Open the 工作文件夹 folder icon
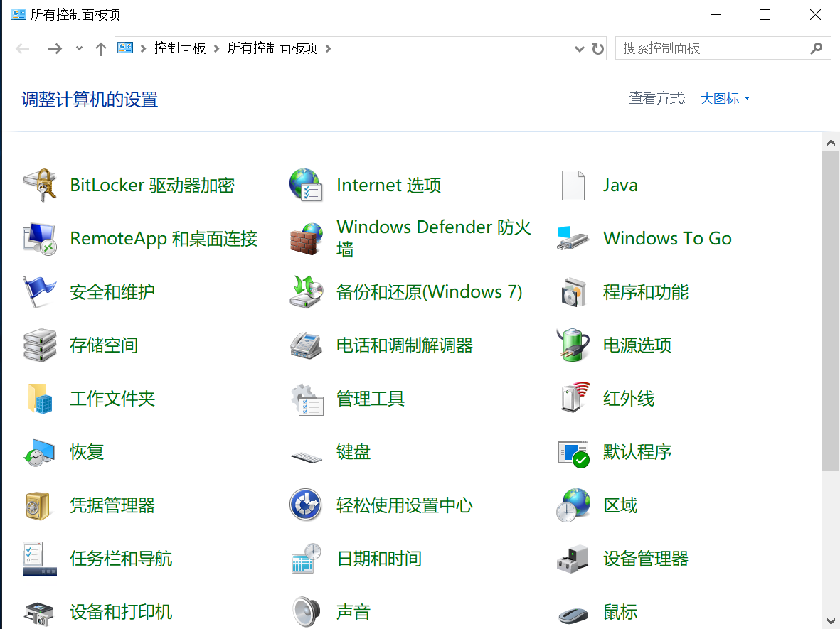 (40, 398)
